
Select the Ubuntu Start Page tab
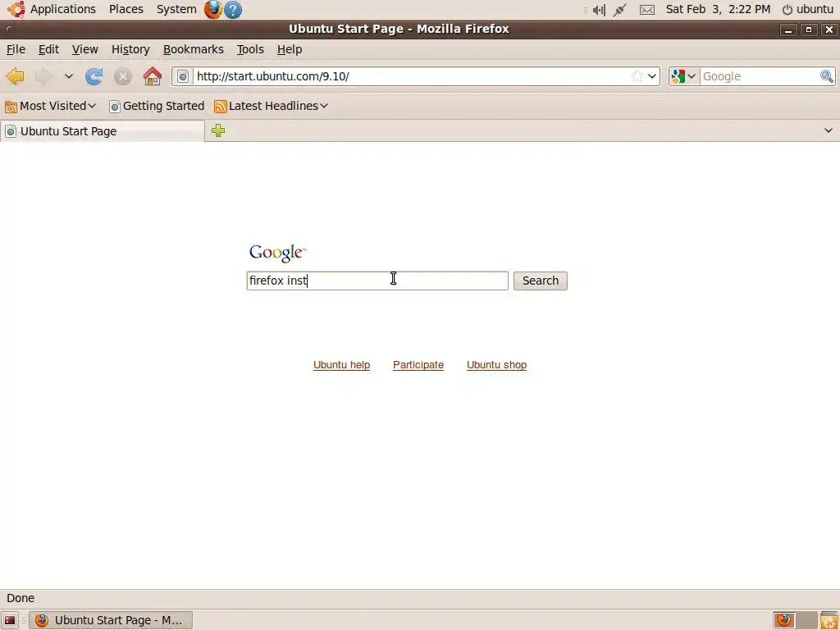tap(103, 131)
